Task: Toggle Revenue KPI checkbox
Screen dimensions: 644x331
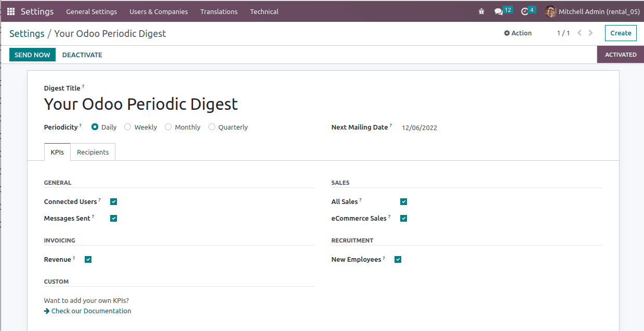Action: tap(88, 260)
